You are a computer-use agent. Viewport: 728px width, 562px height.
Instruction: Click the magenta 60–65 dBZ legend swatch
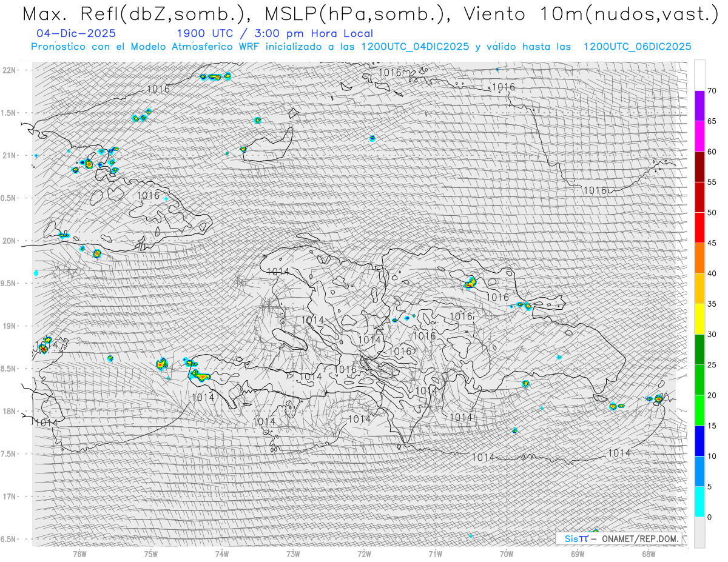pos(699,136)
